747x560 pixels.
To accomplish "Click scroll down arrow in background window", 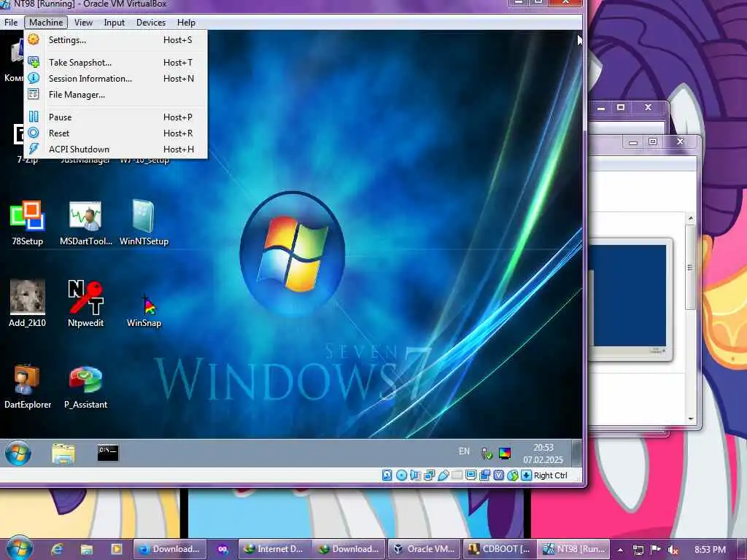I will pos(691,419).
